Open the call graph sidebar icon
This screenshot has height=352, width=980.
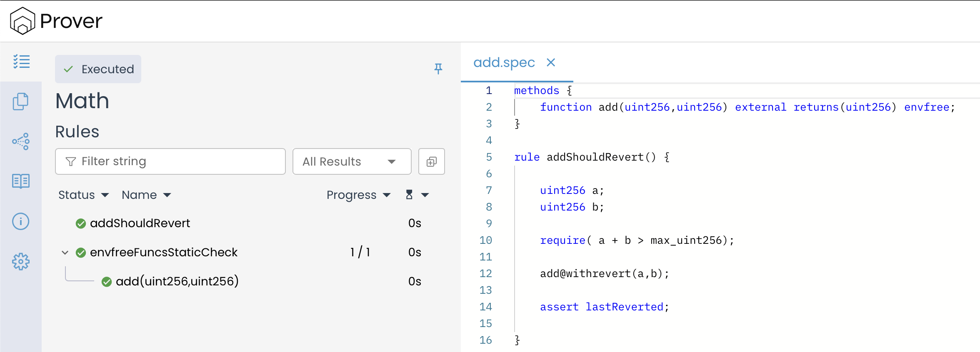(x=20, y=141)
